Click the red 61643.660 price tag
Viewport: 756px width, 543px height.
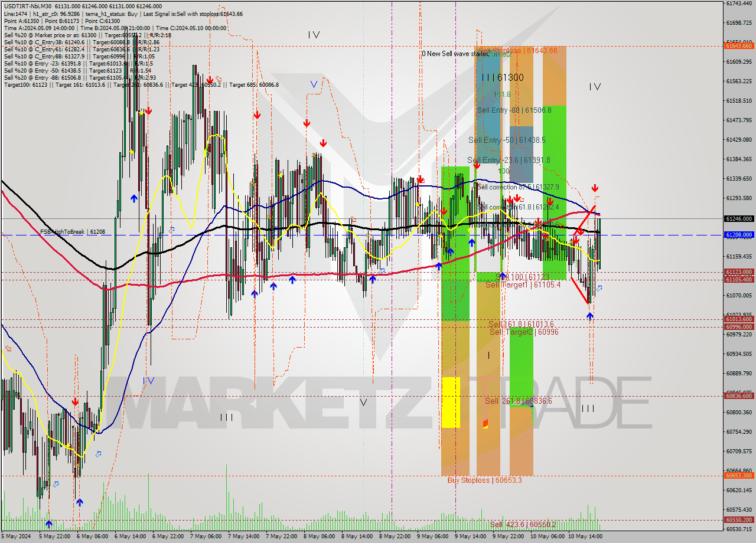pos(739,46)
